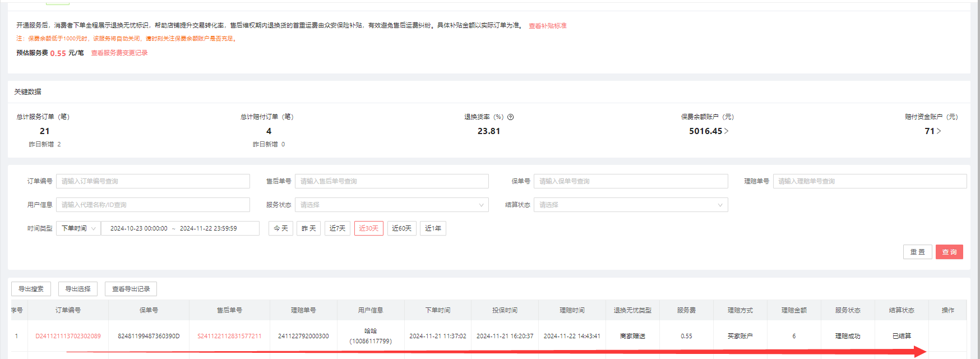Open the 保费余额账户 arrow next to 5016.45
The image size is (980, 359).
tap(727, 131)
